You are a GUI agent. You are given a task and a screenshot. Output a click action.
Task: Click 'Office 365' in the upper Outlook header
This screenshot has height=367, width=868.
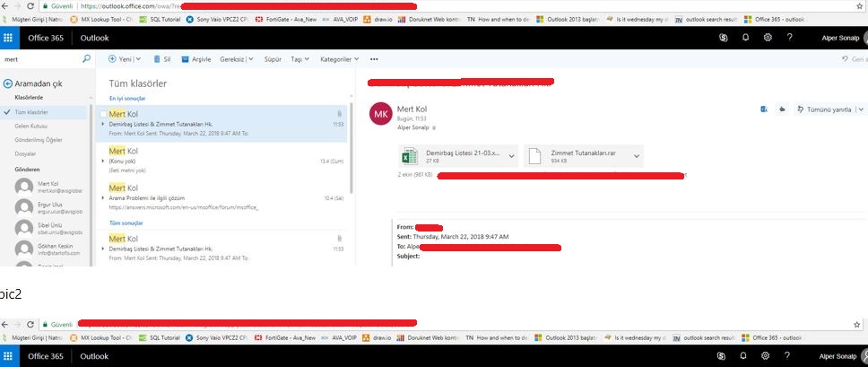46,39
